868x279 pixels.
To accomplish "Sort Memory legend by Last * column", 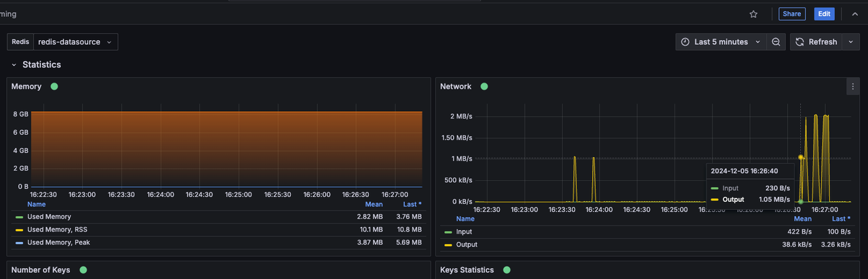I will pyautogui.click(x=412, y=204).
